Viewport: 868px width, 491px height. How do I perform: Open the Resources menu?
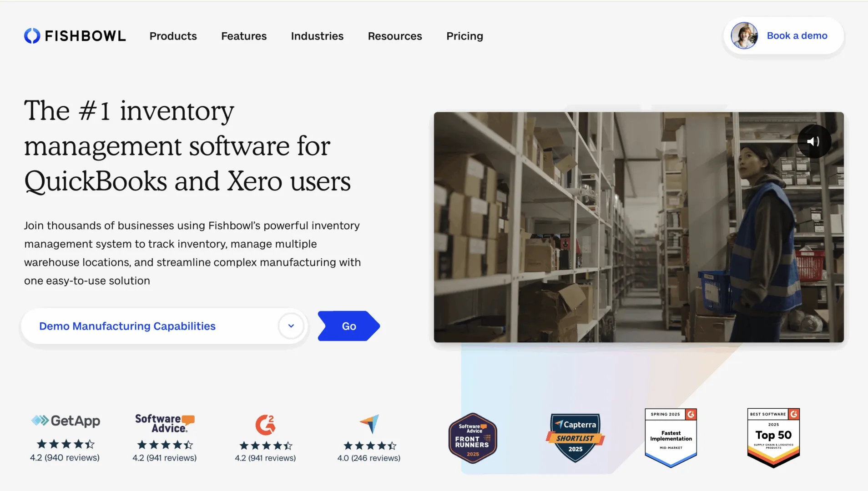[x=395, y=36]
